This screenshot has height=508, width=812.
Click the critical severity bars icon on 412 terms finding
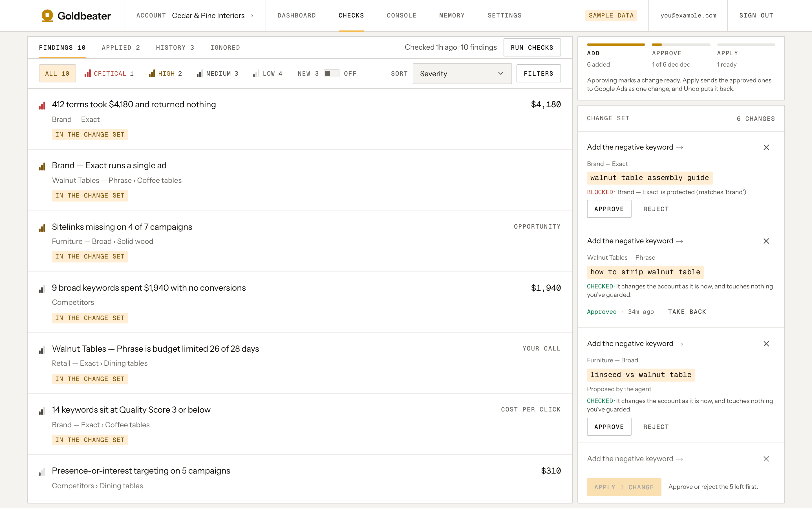[42, 106]
